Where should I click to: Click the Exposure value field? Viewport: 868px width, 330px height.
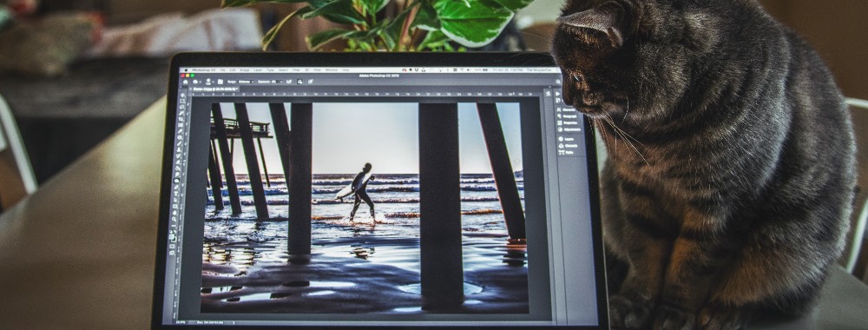(275, 82)
